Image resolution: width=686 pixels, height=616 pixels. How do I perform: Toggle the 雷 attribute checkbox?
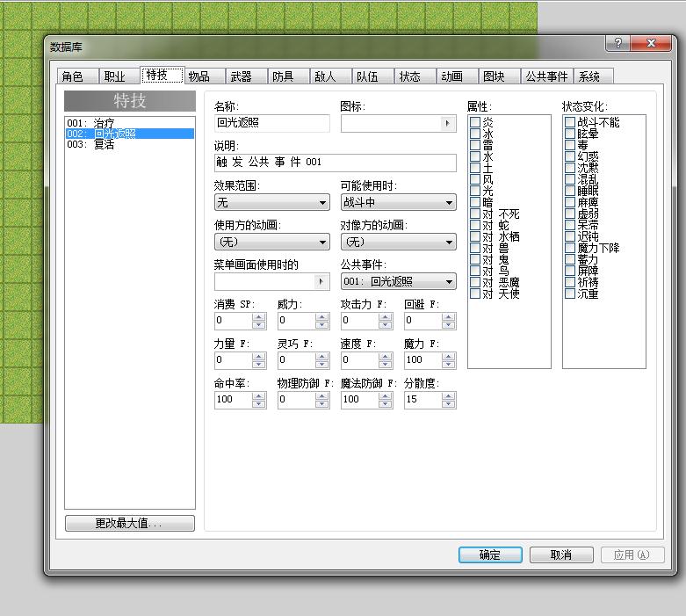[475, 145]
